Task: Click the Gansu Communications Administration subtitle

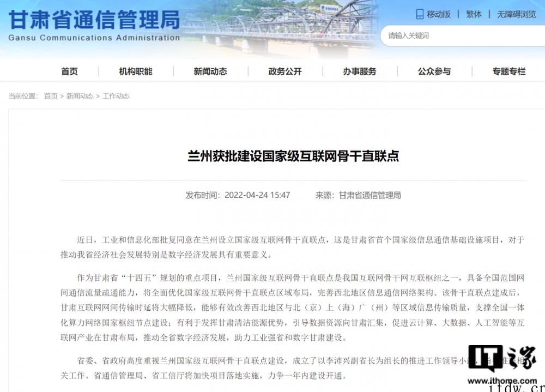Action: point(94,38)
